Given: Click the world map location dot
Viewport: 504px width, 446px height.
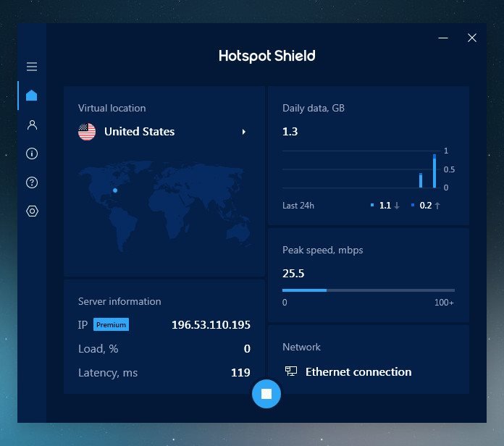Looking at the screenshot, I should click(114, 190).
